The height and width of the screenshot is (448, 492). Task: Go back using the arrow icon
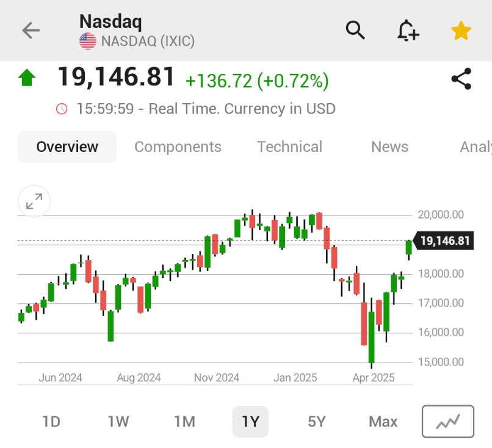[31, 31]
